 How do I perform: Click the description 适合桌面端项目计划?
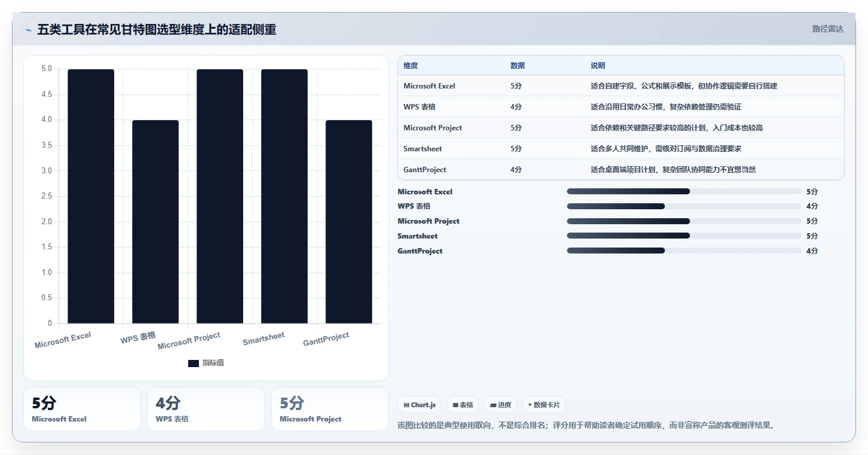[673, 170]
